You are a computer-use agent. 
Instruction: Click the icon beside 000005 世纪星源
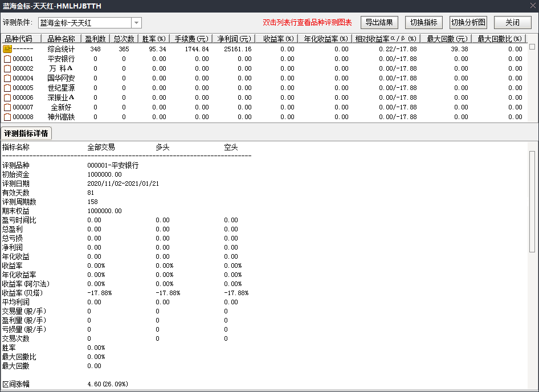point(7,88)
